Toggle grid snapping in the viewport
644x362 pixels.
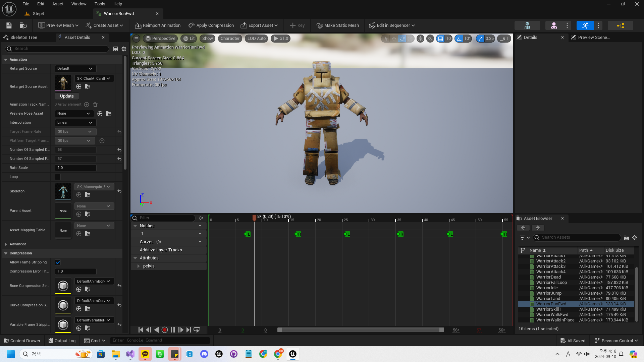pyautogui.click(x=440, y=39)
